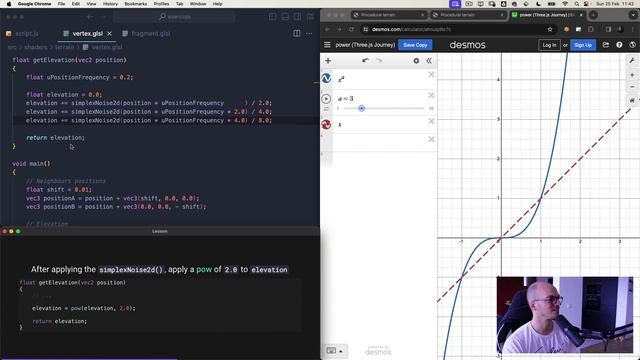Click the float shift = 0.01; line
The image size is (640, 360).
point(59,189)
